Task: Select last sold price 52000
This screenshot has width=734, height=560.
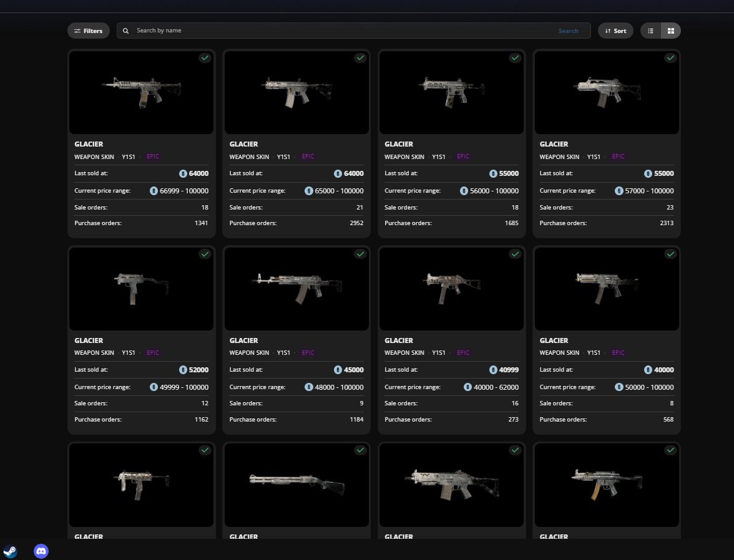Action: pyautogui.click(x=198, y=370)
